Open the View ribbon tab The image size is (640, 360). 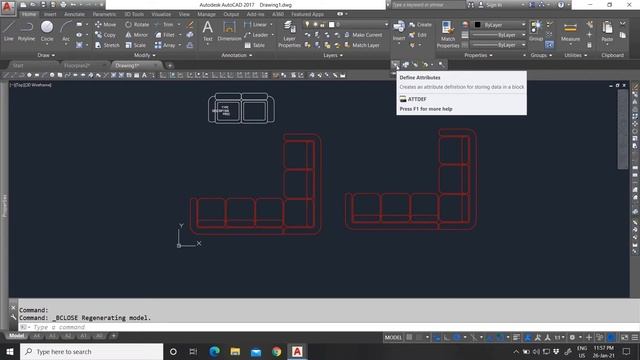[184, 14]
